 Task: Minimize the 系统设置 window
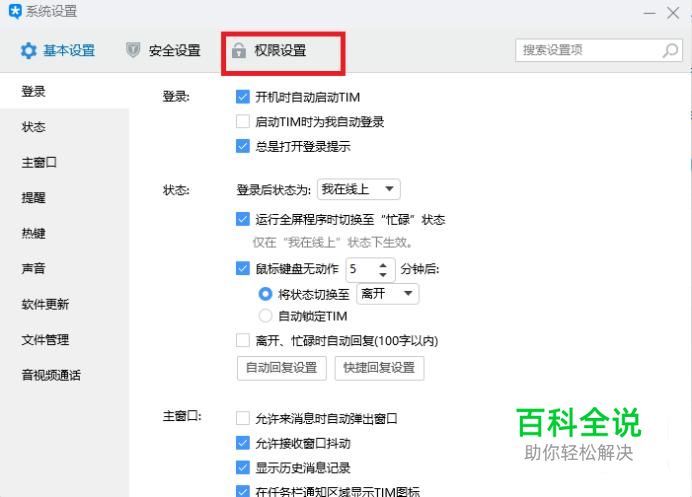tap(649, 13)
